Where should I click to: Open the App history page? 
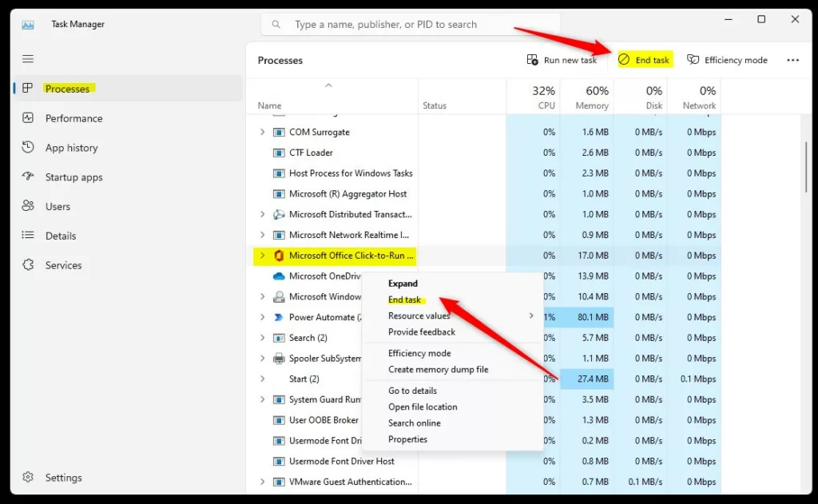point(129,148)
